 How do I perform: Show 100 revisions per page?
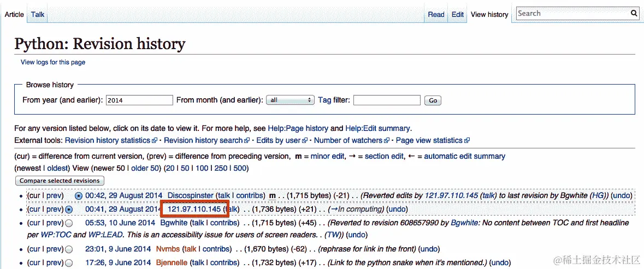pyautogui.click(x=202, y=168)
